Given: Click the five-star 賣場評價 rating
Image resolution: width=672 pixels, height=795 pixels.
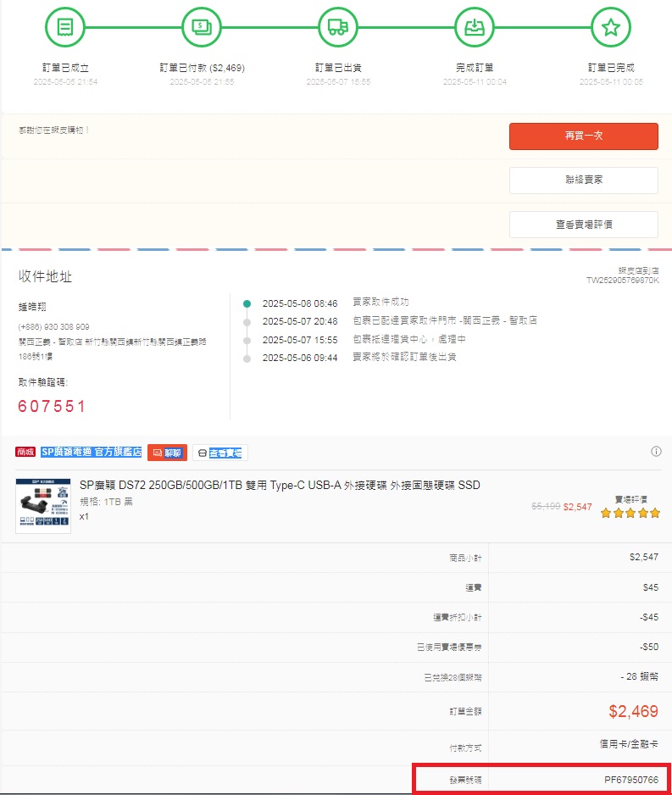Looking at the screenshot, I should click(x=630, y=513).
